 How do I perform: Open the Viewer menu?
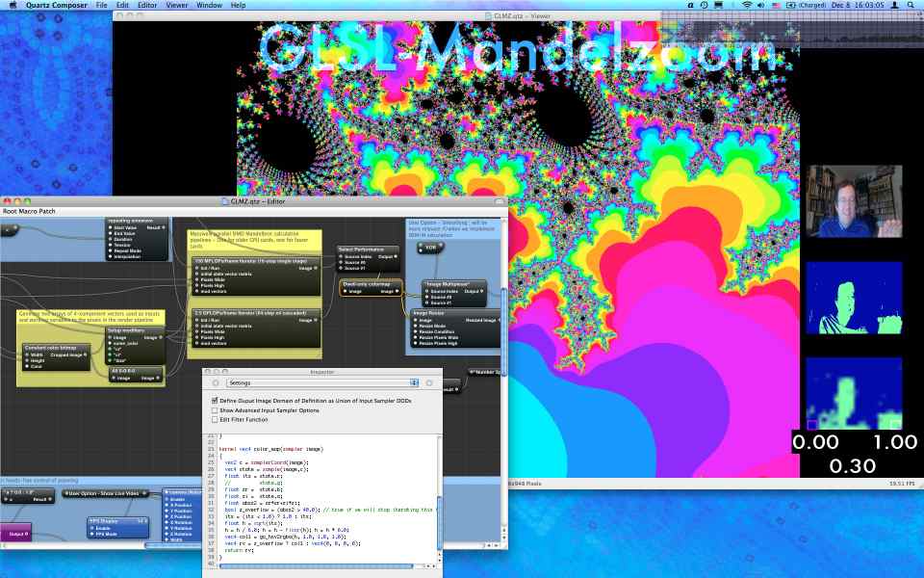click(x=176, y=6)
